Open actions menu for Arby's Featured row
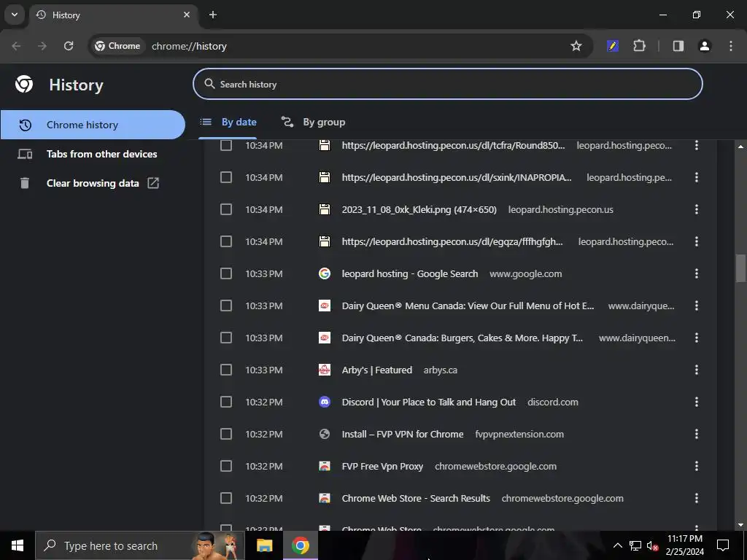 point(697,370)
